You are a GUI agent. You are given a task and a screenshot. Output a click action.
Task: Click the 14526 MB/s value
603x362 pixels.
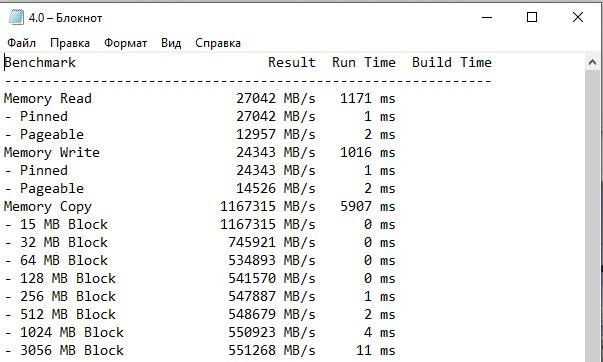276,189
